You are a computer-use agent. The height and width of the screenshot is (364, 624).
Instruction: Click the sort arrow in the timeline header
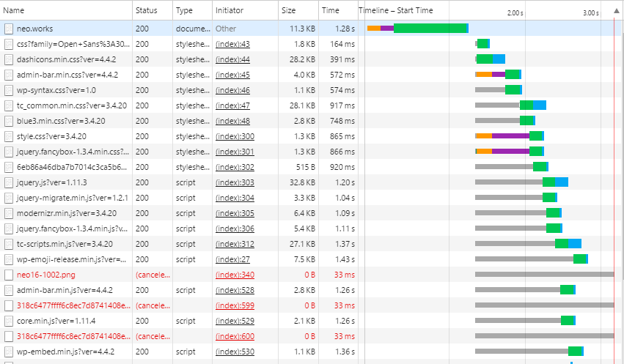coord(614,12)
